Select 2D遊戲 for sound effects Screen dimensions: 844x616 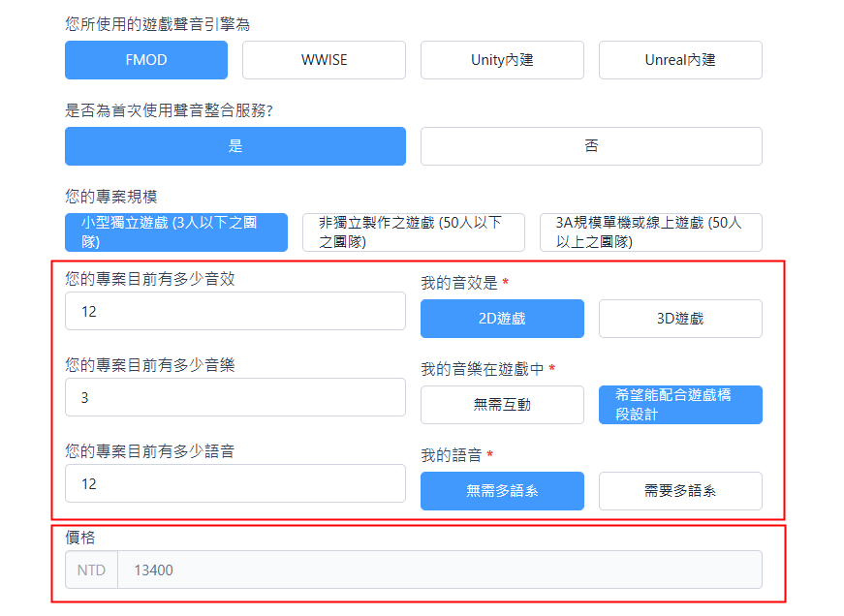502,319
